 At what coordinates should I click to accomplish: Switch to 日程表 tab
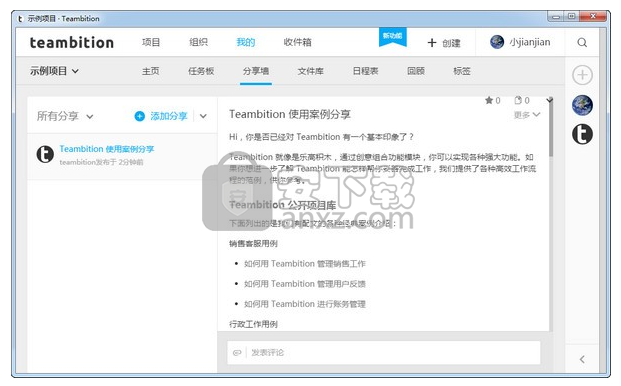(x=365, y=71)
